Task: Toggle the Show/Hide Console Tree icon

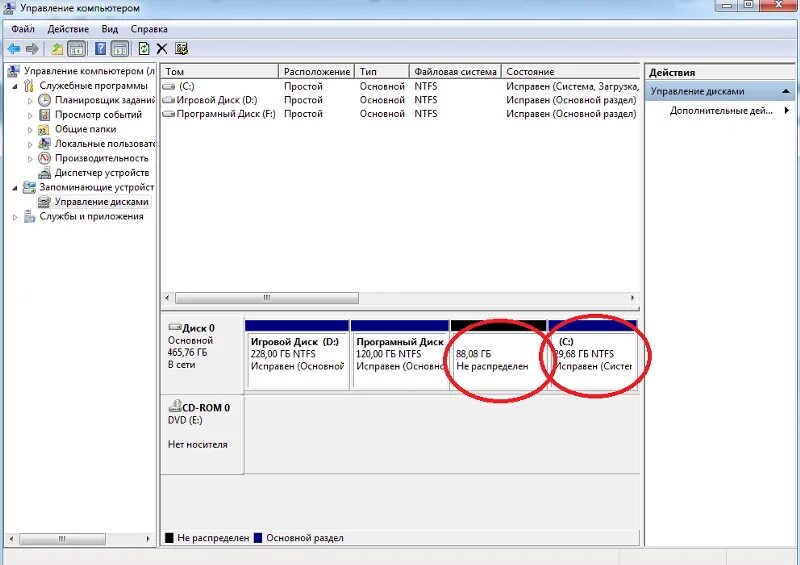Action: (x=77, y=49)
